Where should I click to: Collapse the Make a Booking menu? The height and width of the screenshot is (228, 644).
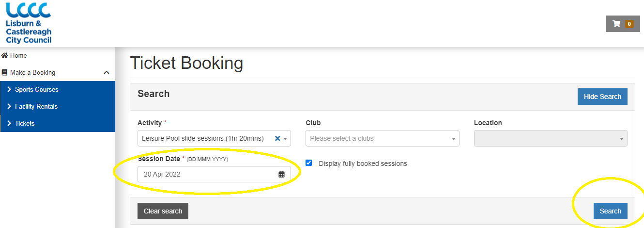107,72
